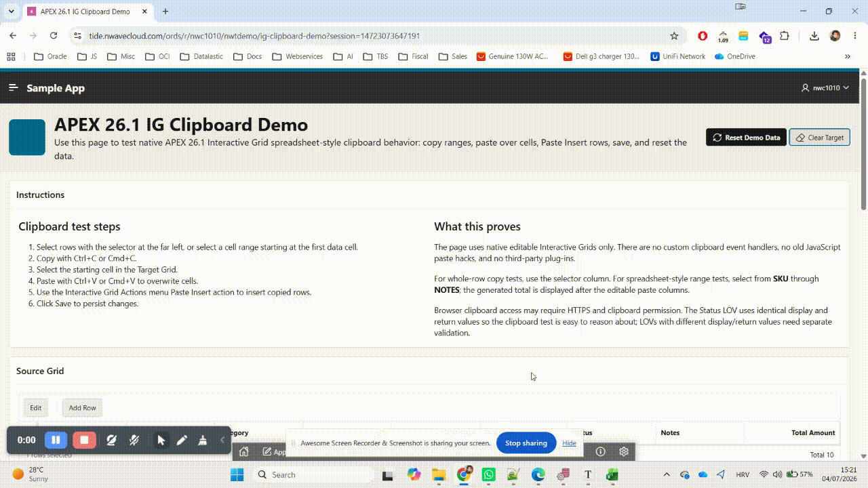Toggle the recorder webcam off icon
The width and height of the screenshot is (868, 488).
coord(112,440)
